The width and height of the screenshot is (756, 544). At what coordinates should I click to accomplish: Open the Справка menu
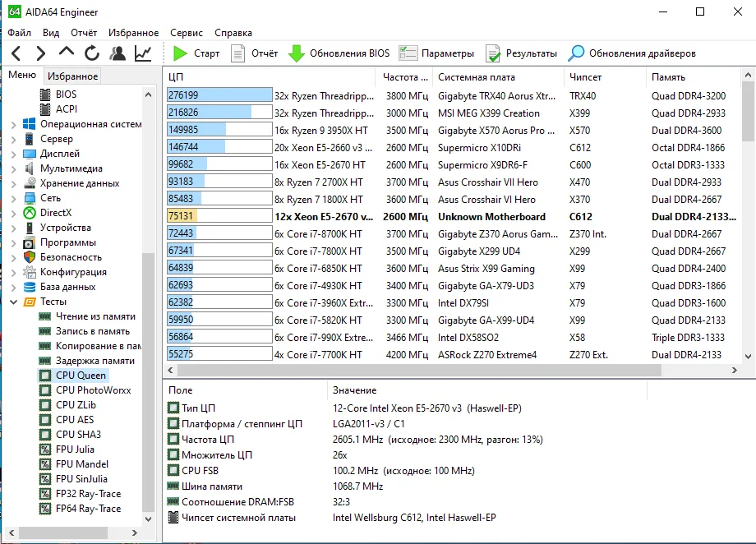coord(233,33)
